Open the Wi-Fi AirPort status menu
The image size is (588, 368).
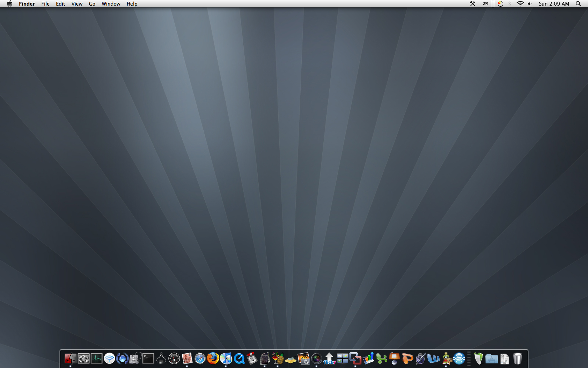click(520, 4)
